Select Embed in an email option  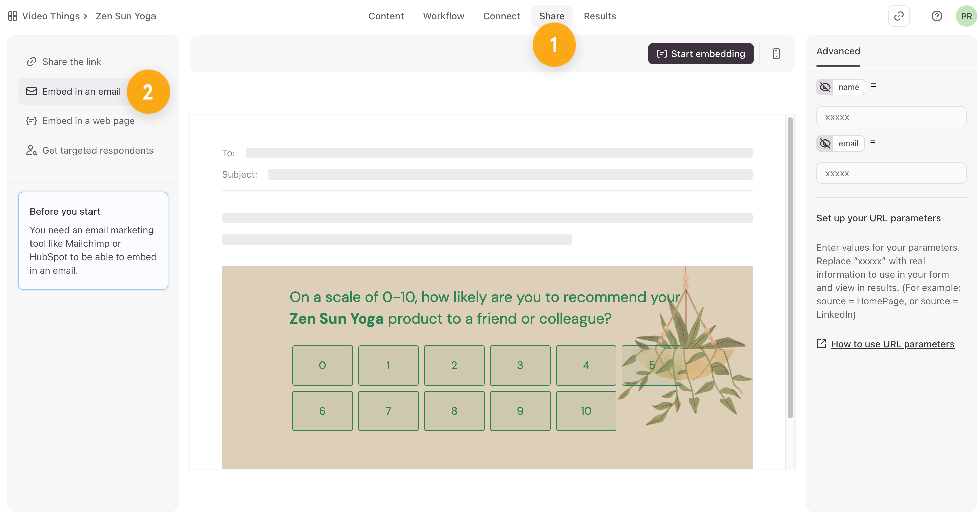click(81, 92)
